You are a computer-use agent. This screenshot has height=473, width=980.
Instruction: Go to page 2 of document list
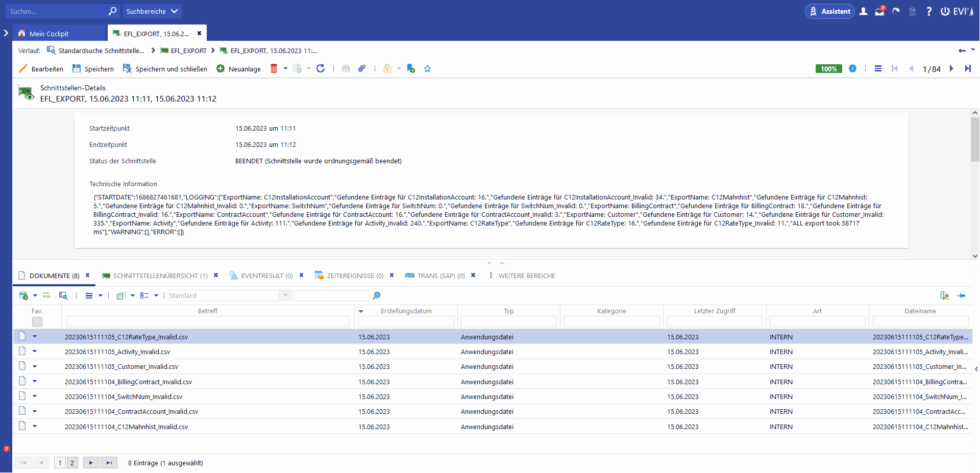click(72, 463)
